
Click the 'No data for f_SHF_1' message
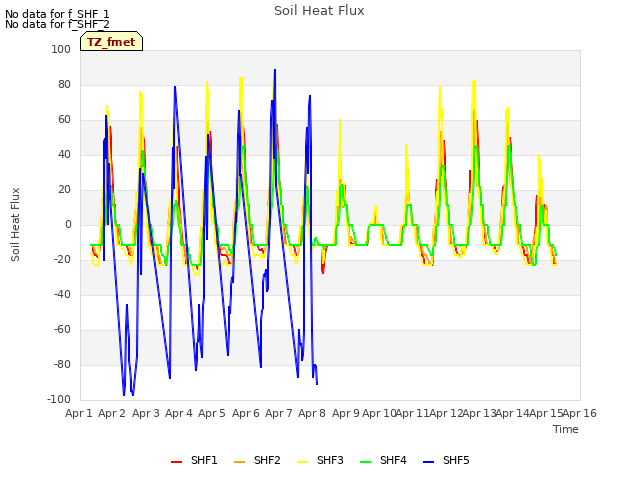[x=57, y=14]
